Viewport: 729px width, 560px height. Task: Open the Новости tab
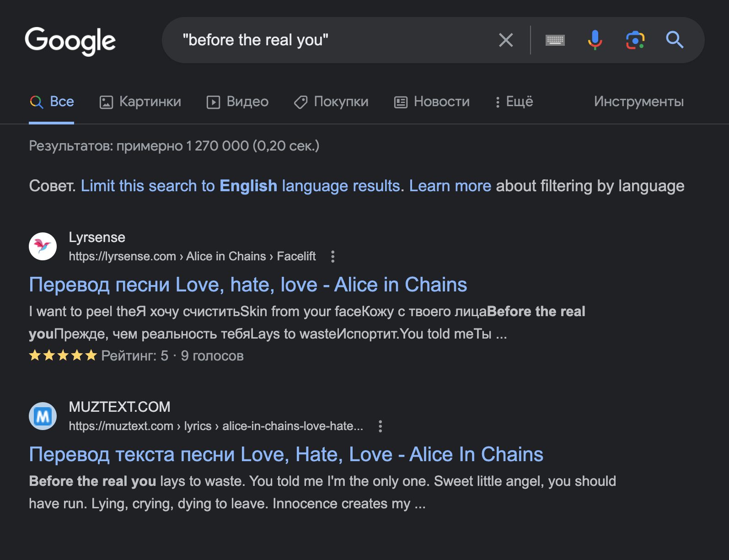[432, 102]
